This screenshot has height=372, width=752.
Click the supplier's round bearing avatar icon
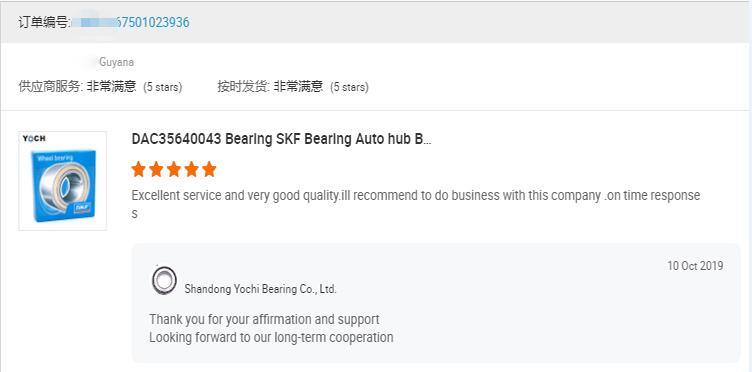pos(164,280)
